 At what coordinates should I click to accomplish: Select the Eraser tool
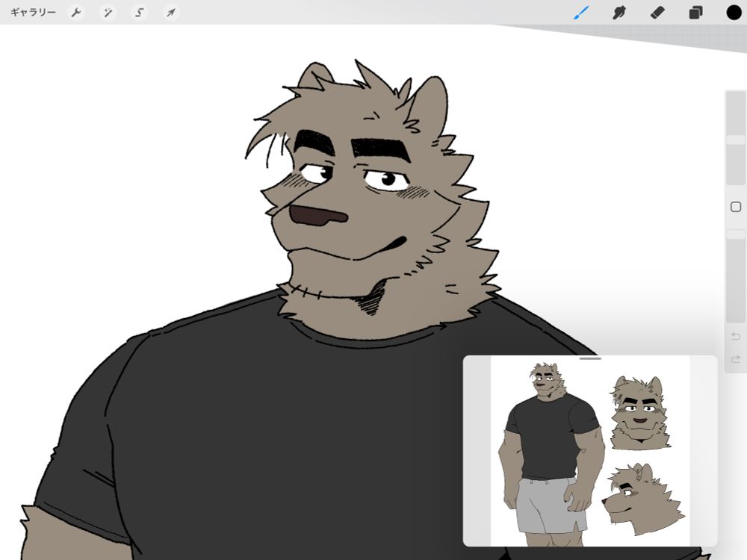[657, 13]
